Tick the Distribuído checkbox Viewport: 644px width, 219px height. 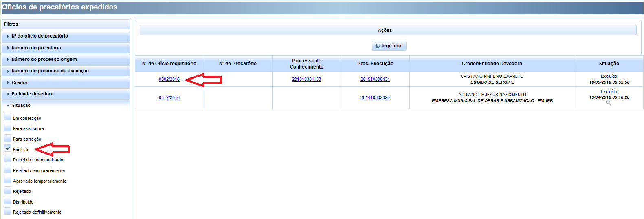click(8, 201)
